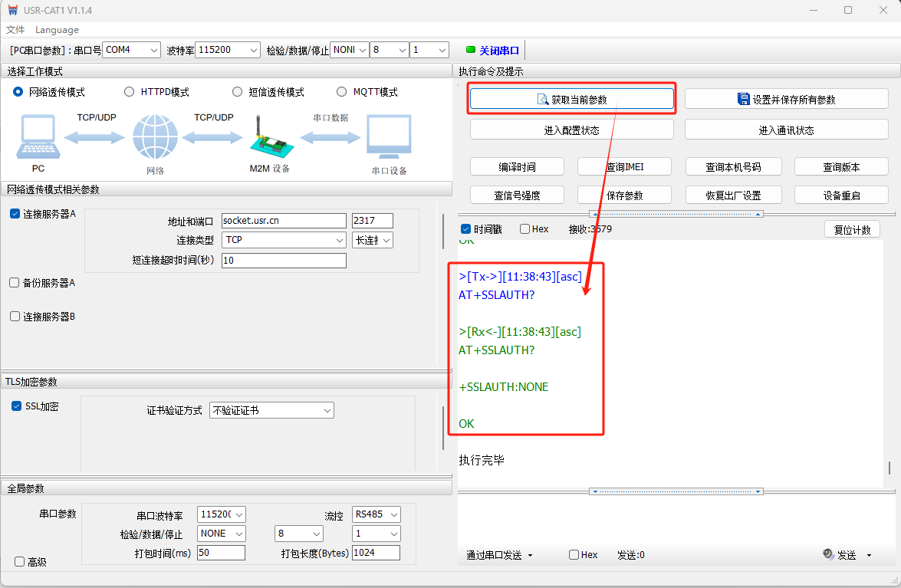This screenshot has height=588, width=901.
Task: Click the floppy disk icon on 设置并保存所有参数
Action: tap(743, 100)
